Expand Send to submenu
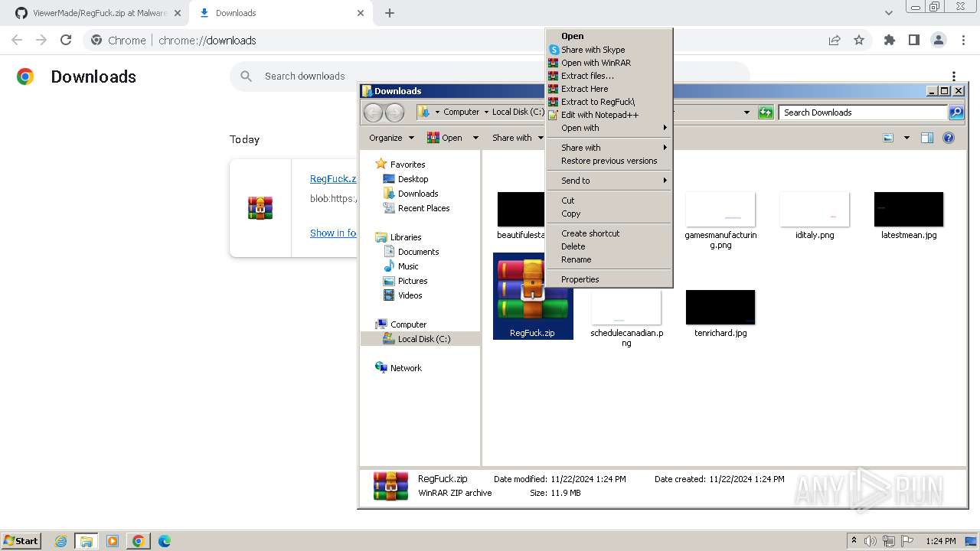Screen dimensions: 980x551 click(609, 181)
